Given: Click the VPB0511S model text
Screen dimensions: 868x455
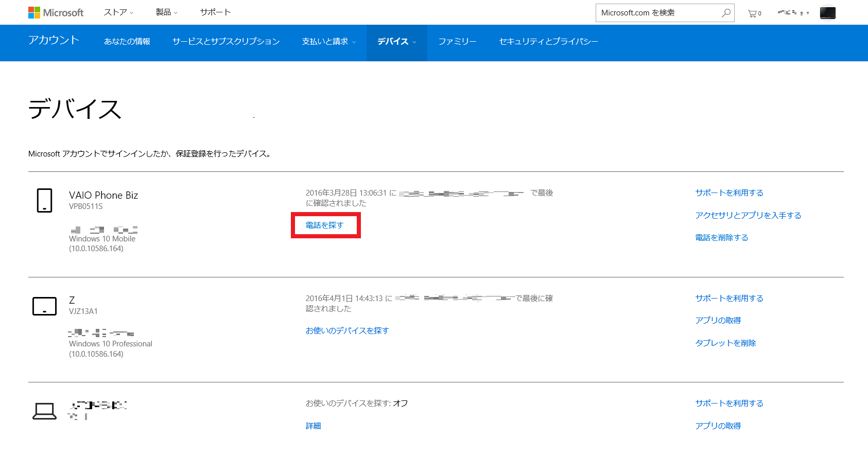Looking at the screenshot, I should click(x=86, y=206).
